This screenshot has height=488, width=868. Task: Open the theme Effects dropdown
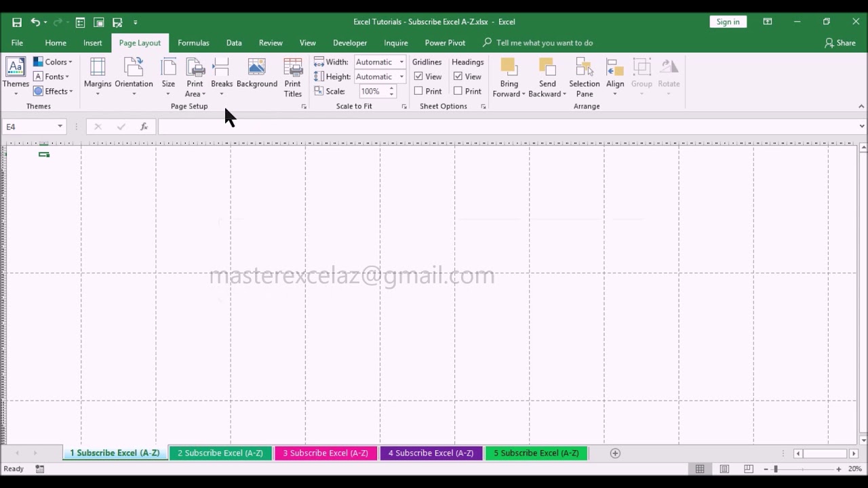(x=53, y=91)
